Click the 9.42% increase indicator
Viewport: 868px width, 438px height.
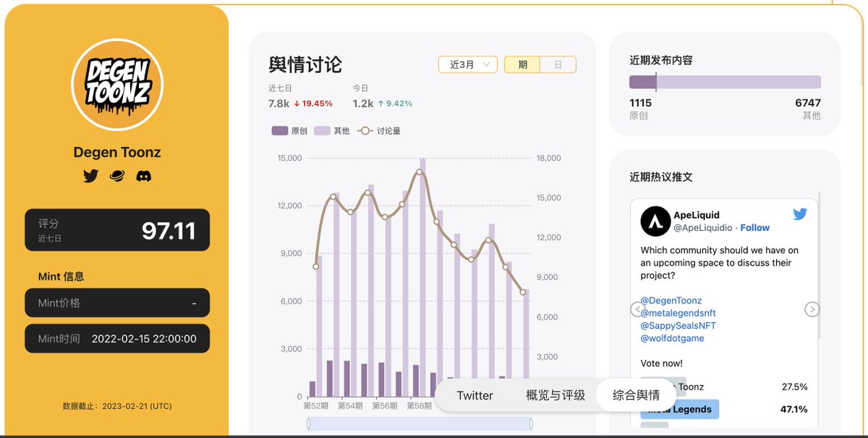pyautogui.click(x=395, y=104)
